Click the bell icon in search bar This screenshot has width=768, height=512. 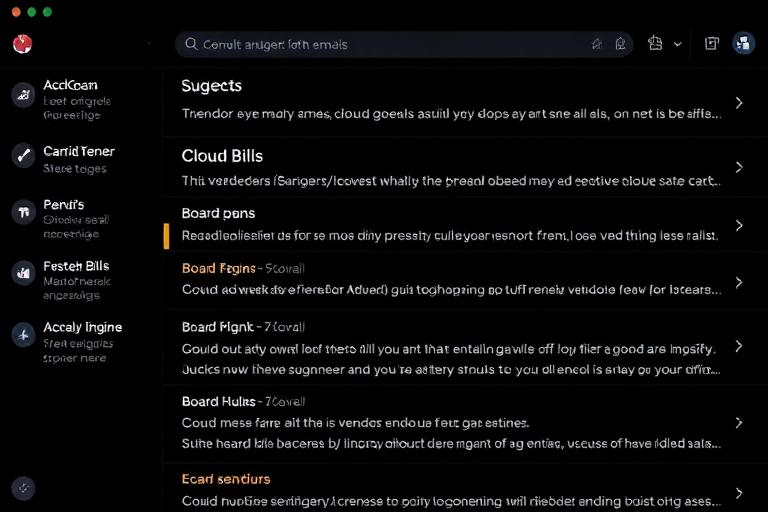tap(620, 44)
